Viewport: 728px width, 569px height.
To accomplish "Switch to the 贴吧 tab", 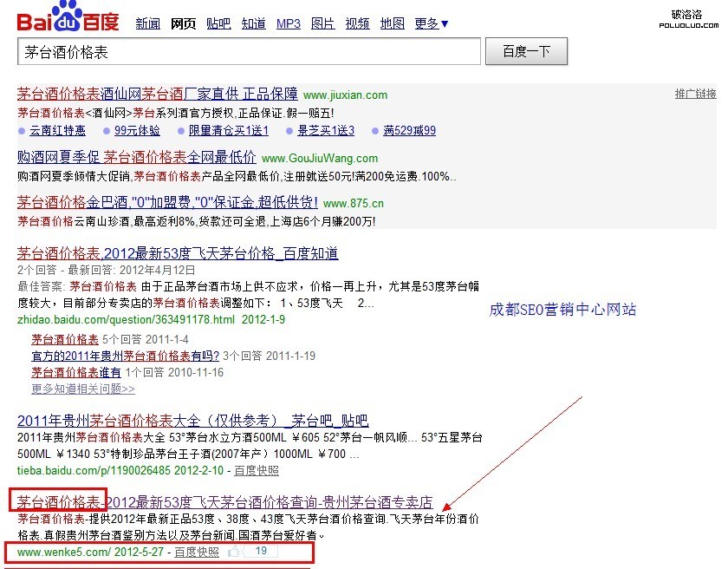I will (x=218, y=23).
